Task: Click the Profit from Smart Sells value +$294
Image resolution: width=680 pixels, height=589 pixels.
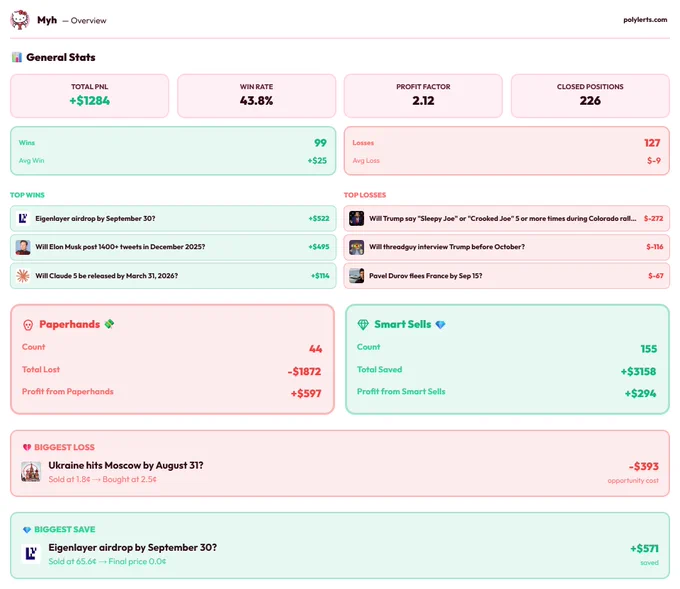Action: point(640,393)
